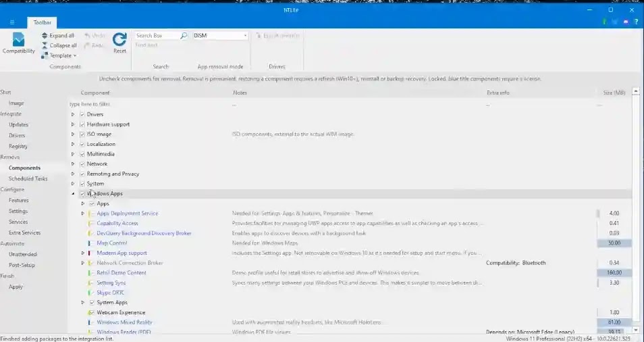This screenshot has width=644, height=342.
Task: Open Features in the sidebar
Action: 18,200
